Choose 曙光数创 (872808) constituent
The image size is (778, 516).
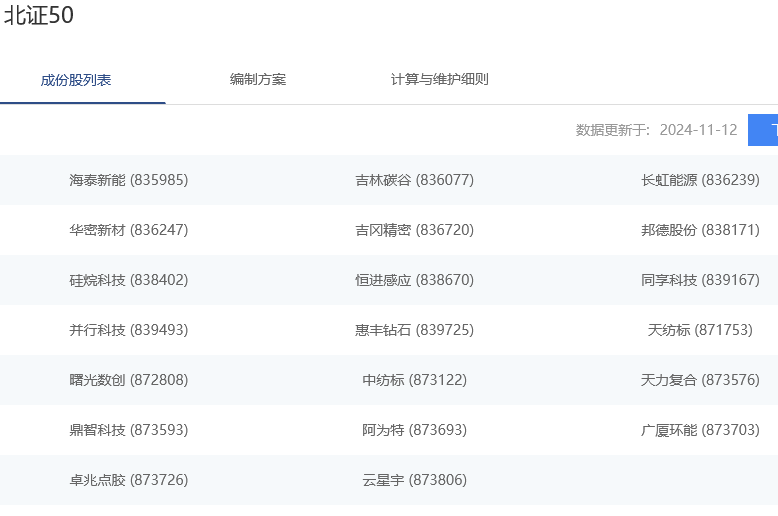coord(129,380)
